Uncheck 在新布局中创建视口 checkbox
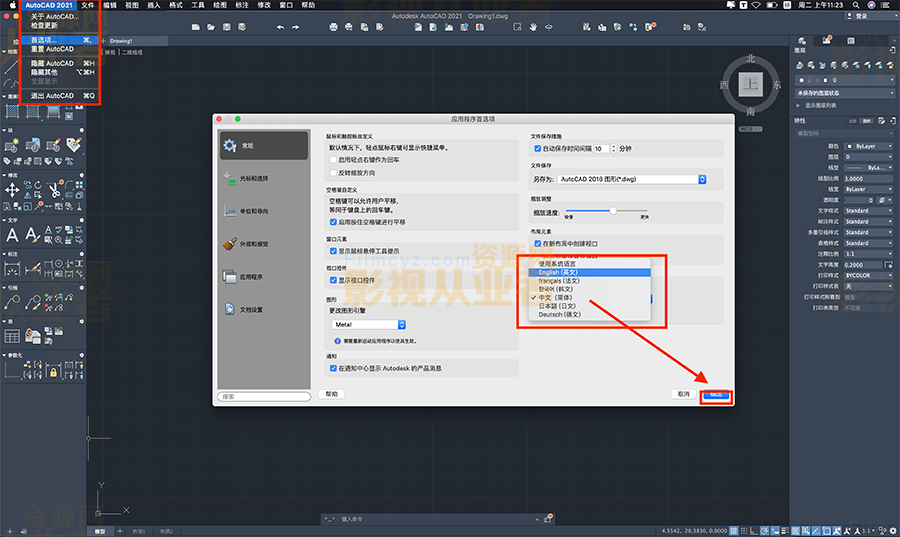900x537 pixels. click(538, 243)
